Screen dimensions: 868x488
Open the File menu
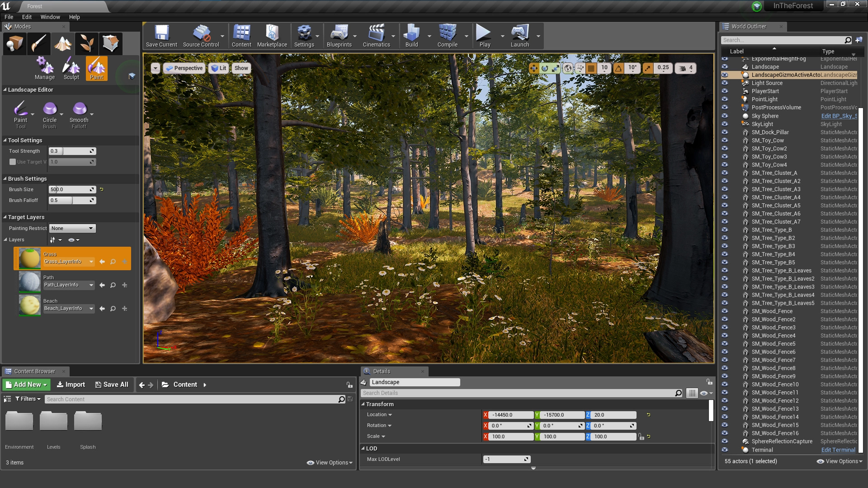(x=9, y=17)
